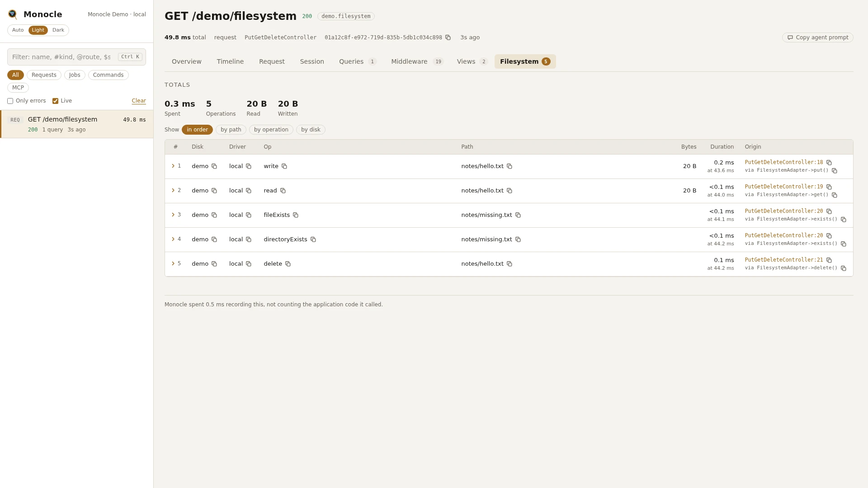Expand row 2 read operation
Screen dimensions: 868x488
click(x=173, y=191)
